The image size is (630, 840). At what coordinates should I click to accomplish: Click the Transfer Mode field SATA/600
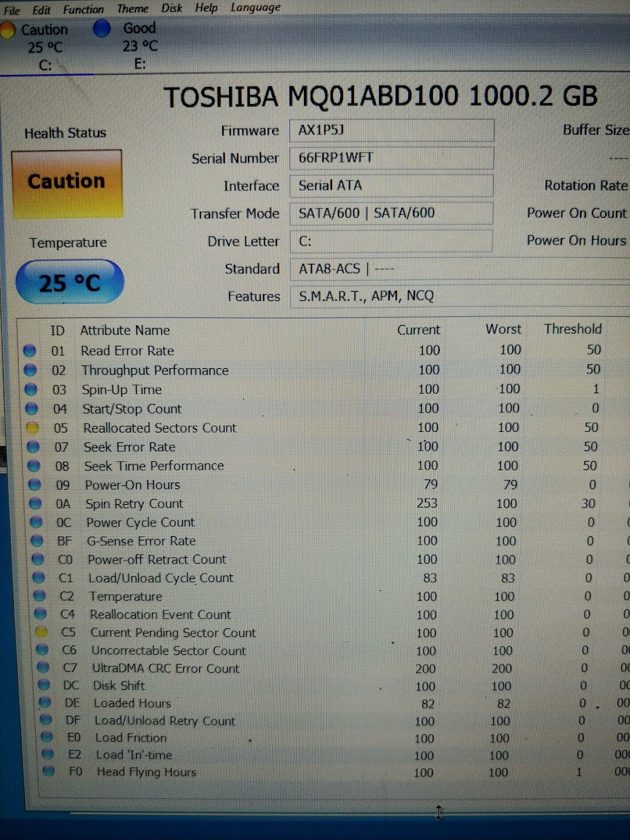tap(391, 213)
